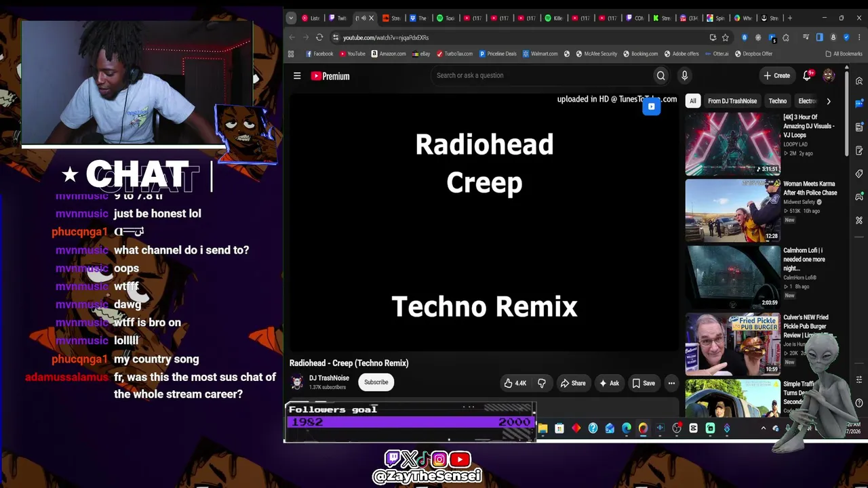
Task: Show hidden system tray icons
Action: click(x=763, y=428)
